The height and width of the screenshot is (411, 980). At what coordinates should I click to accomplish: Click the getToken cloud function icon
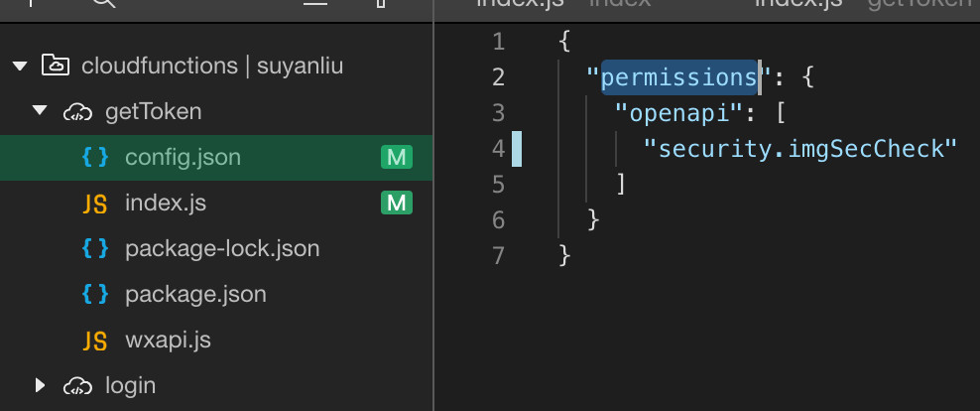(77, 112)
